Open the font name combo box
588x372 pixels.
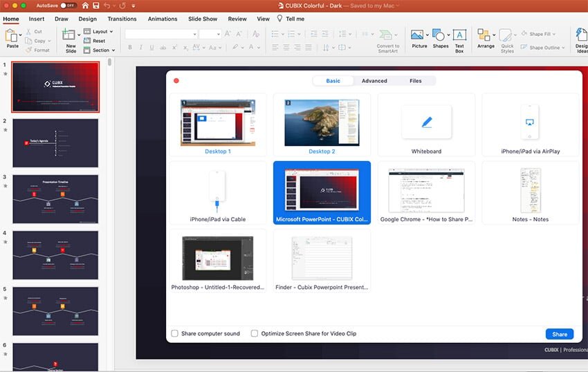pos(160,34)
